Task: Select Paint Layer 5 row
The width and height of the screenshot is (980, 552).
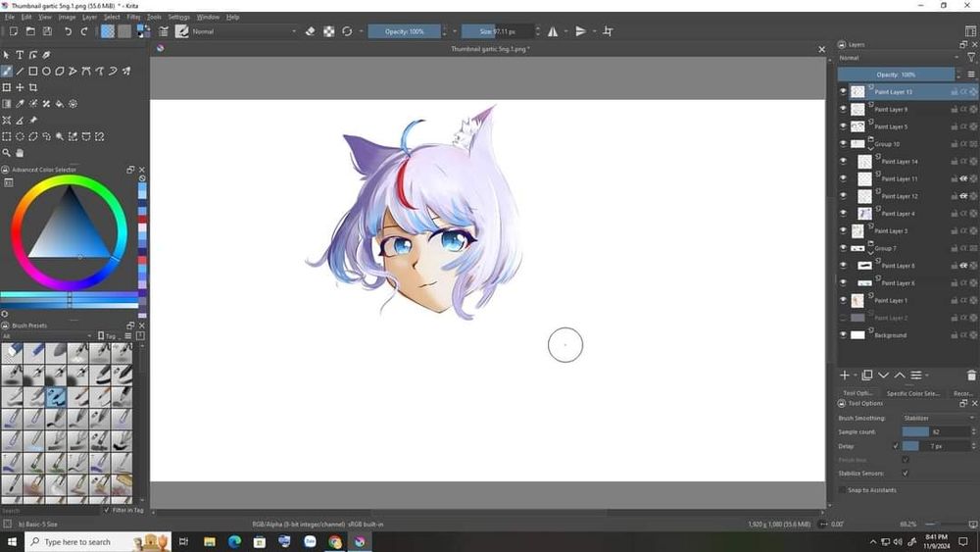Action: click(907, 126)
